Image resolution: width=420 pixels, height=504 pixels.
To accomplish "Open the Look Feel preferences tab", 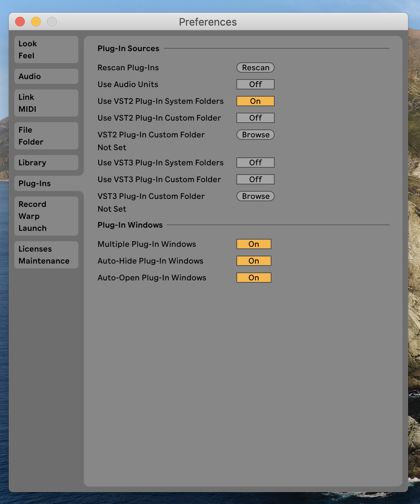I will (46, 50).
